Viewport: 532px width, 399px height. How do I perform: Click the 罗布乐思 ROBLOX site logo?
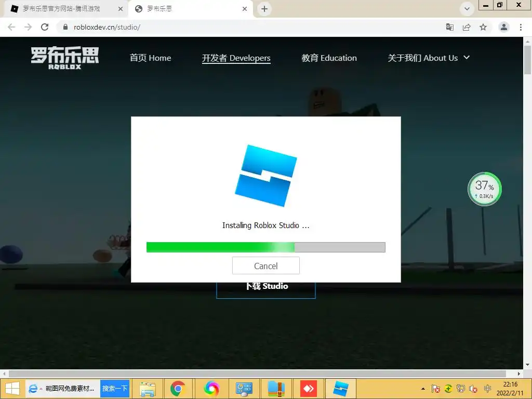tap(65, 58)
